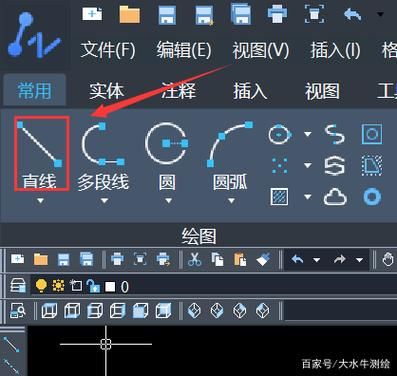397x376 pixels.
Task: Click Pan hand icon in standard toolbar
Action: coord(388,259)
